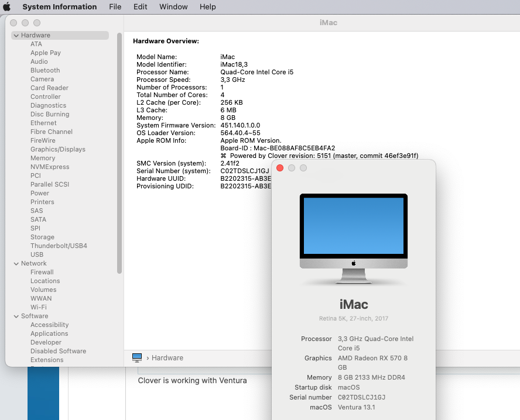520x420 pixels.
Task: Select USB in the sidebar
Action: point(37,254)
